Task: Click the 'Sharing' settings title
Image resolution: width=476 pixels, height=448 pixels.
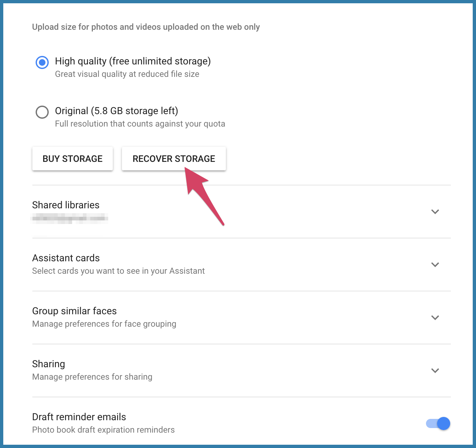Action: click(x=48, y=364)
